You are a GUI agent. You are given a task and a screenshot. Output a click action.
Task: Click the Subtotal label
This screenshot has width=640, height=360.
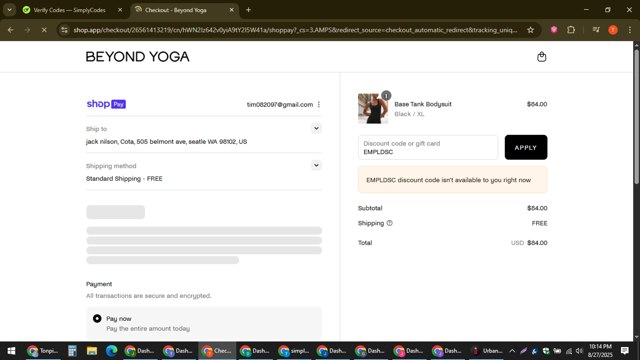(x=370, y=208)
